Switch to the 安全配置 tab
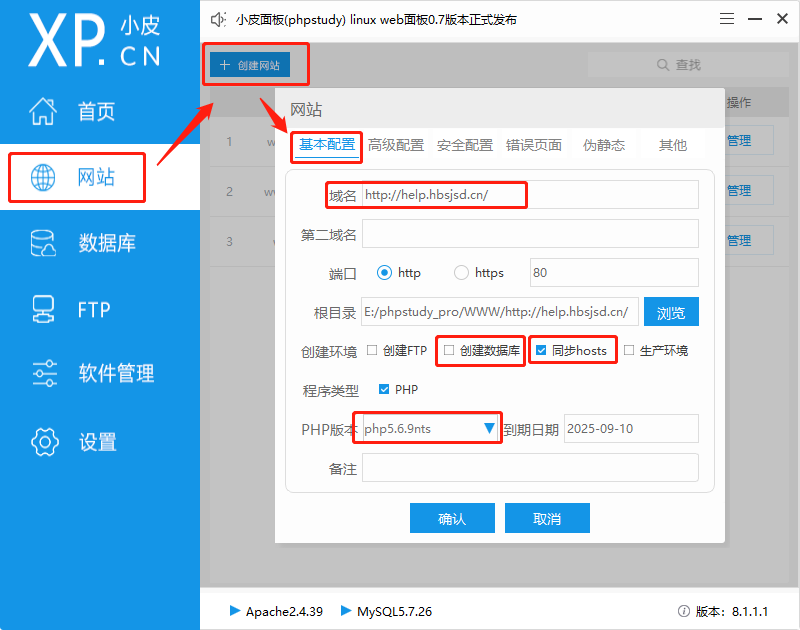This screenshot has height=630, width=800. (465, 145)
